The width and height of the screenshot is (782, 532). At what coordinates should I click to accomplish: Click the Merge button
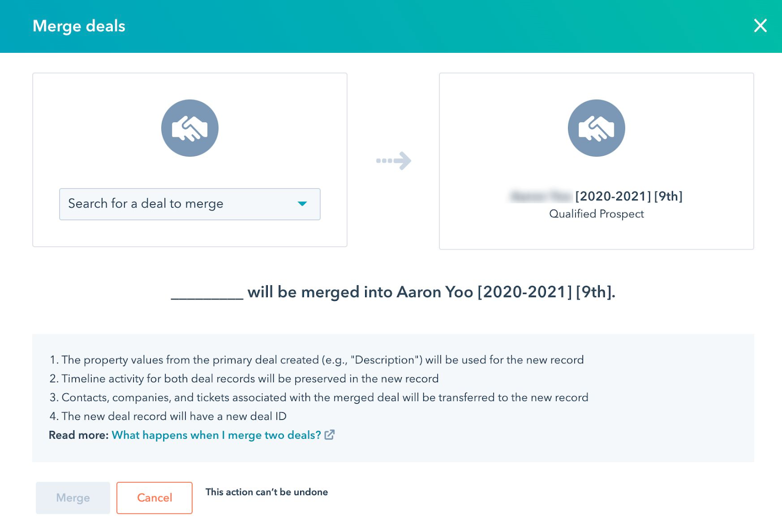click(73, 498)
